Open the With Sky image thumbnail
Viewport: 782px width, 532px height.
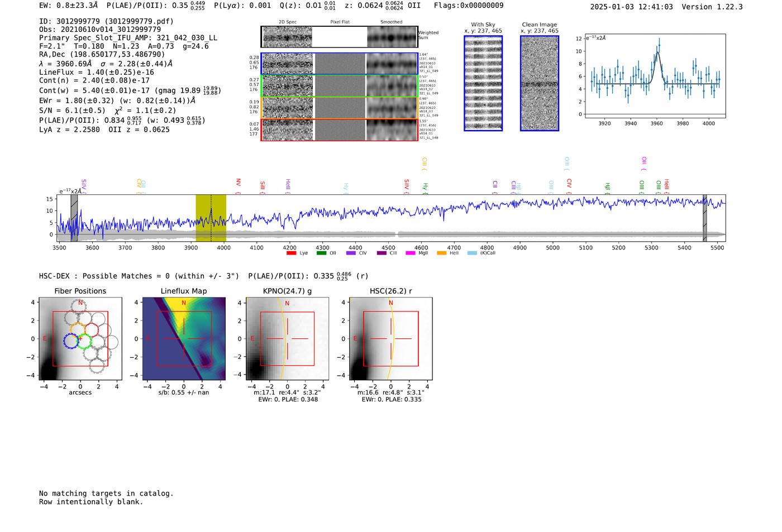[483, 83]
